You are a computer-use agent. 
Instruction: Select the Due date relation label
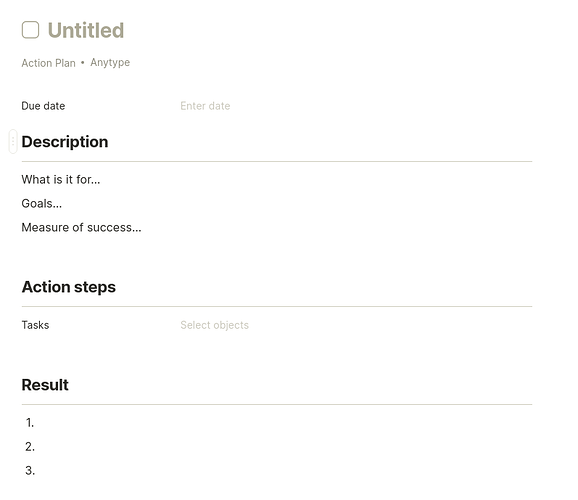[x=43, y=106]
